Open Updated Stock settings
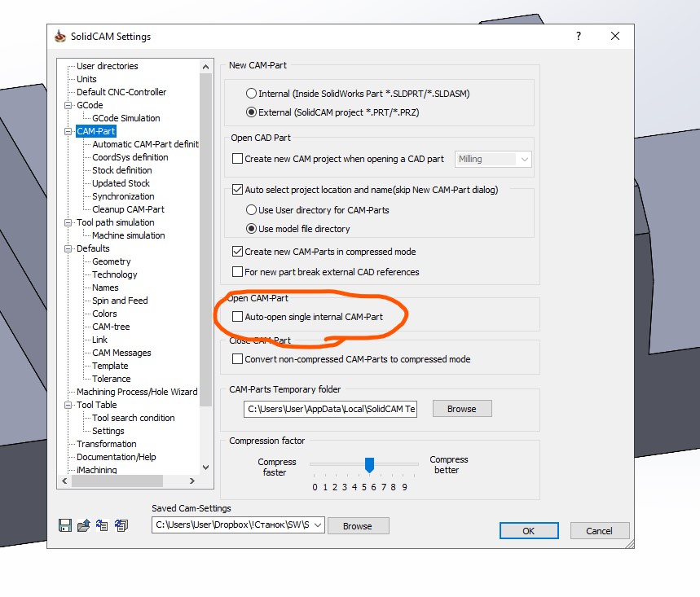 click(x=121, y=183)
